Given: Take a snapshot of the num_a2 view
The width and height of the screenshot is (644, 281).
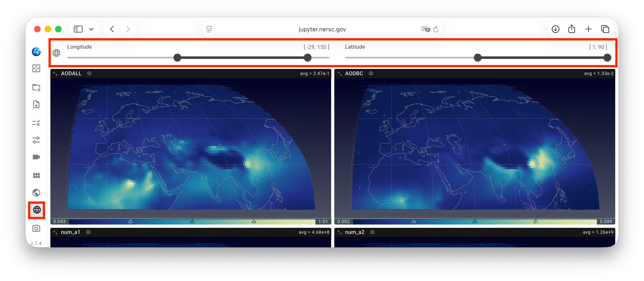Looking at the screenshot, I should (372, 232).
